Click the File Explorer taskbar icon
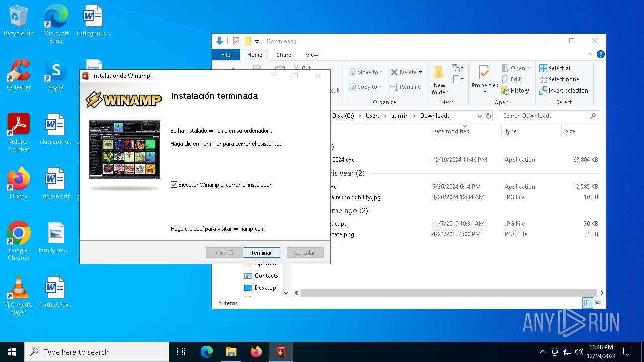 (x=231, y=352)
